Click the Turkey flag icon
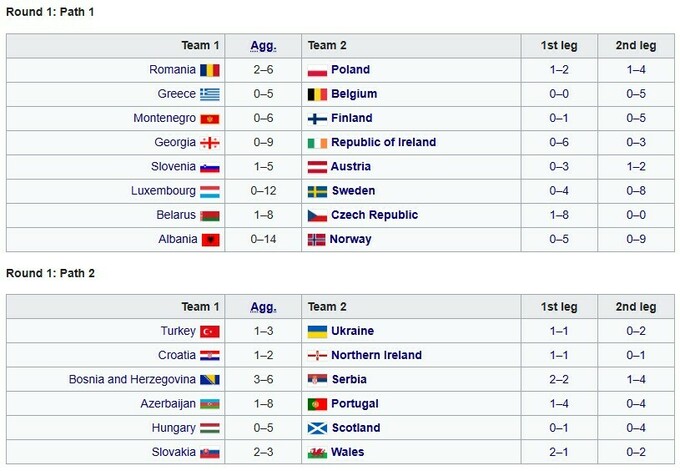Screen dimensions: 680x471 coord(210,331)
